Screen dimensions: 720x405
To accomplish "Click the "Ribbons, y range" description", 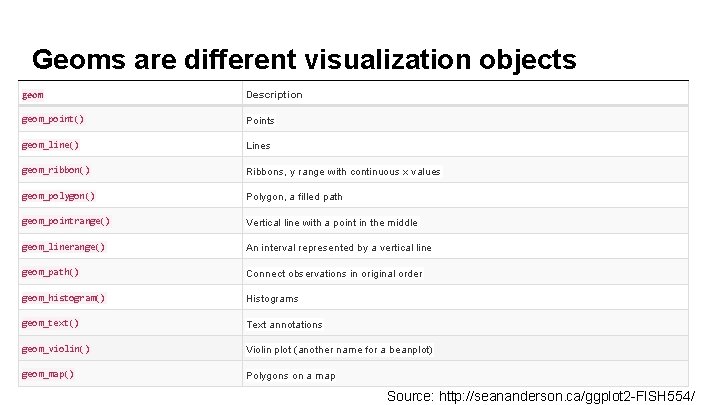I will [x=343, y=172].
